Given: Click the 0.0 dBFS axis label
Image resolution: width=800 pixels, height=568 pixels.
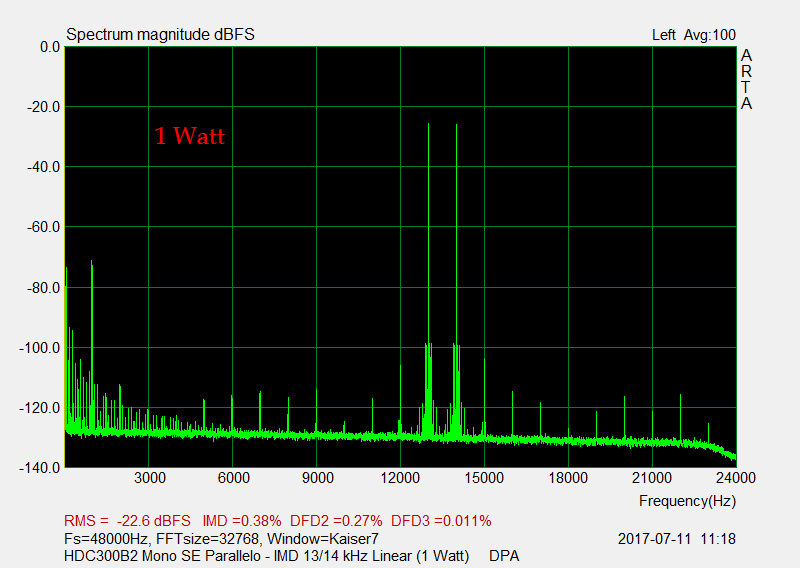Looking at the screenshot, I should click(x=50, y=47).
